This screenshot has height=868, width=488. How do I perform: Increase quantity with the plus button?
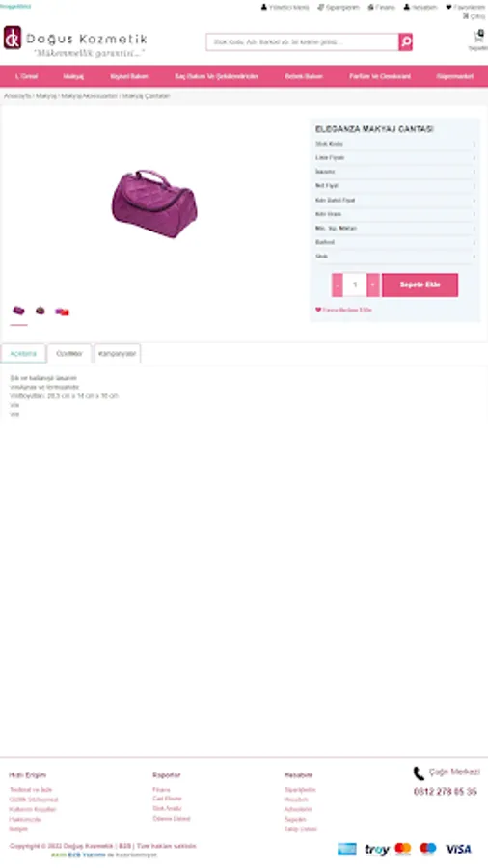[373, 285]
